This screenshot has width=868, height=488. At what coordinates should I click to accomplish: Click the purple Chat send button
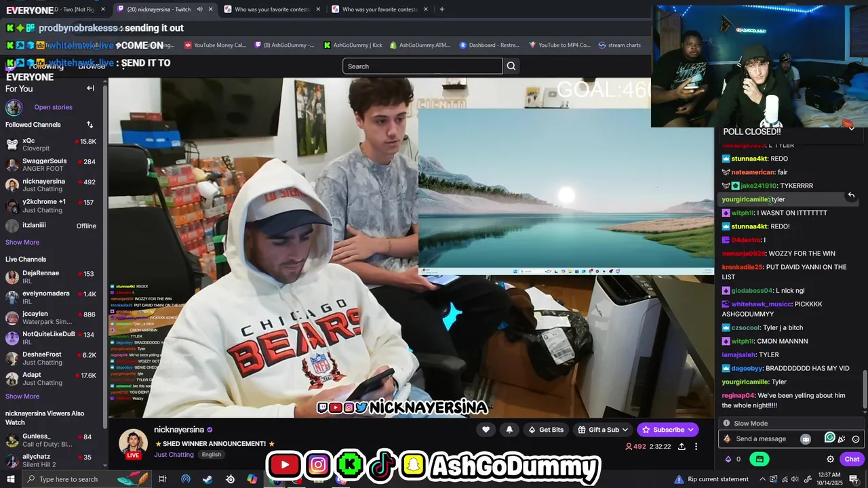tap(852, 460)
